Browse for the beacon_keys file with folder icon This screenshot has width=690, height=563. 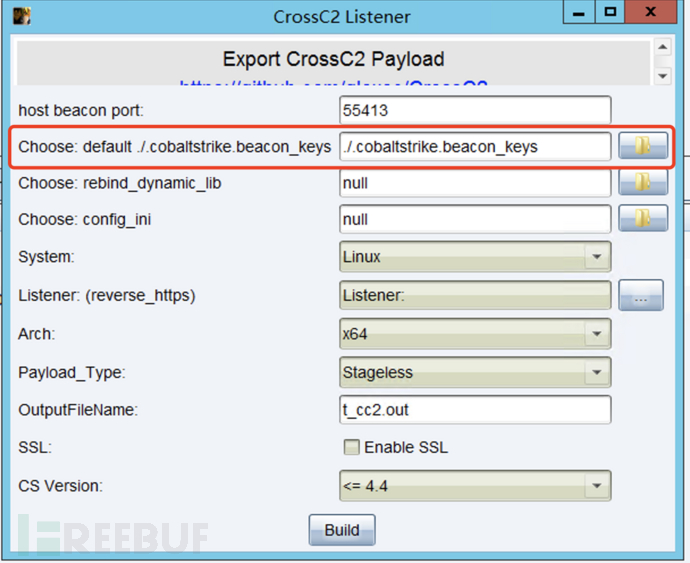pyautogui.click(x=643, y=146)
